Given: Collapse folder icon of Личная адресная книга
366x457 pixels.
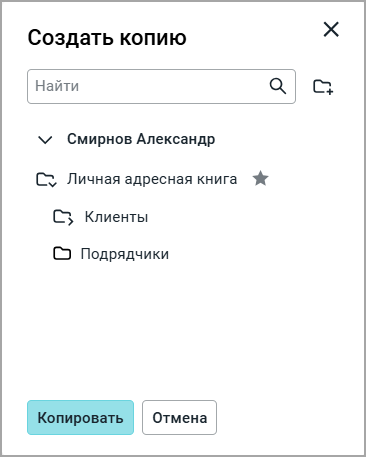Looking at the screenshot, I should (x=46, y=180).
